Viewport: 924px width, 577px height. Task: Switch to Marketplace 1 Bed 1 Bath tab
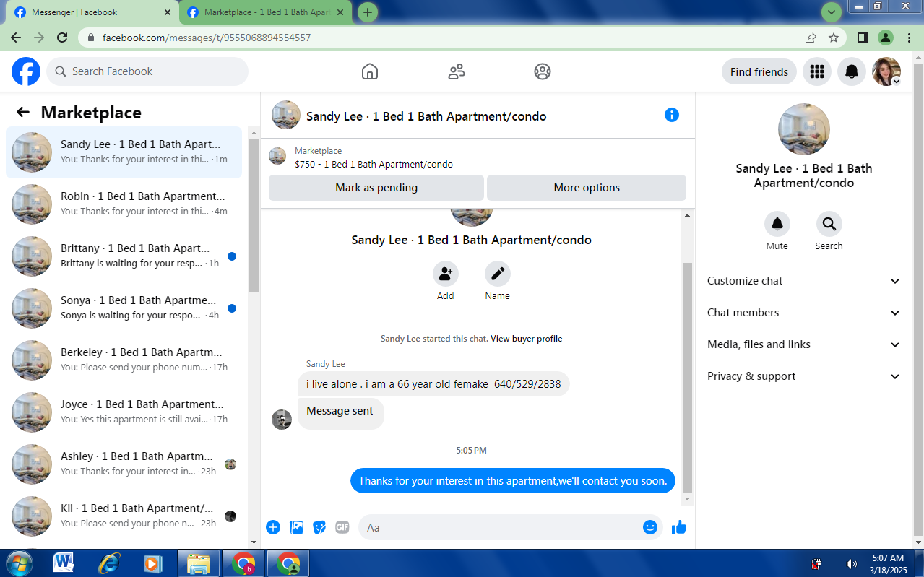[x=267, y=12]
